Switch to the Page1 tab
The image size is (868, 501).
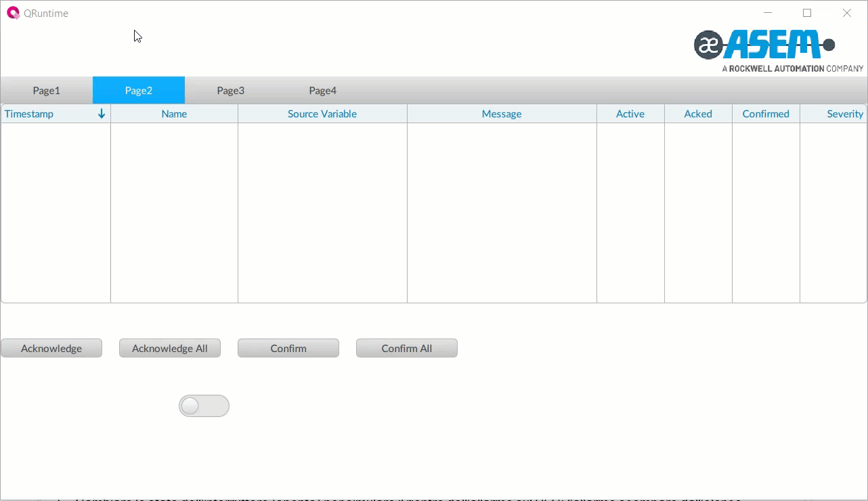coord(47,91)
